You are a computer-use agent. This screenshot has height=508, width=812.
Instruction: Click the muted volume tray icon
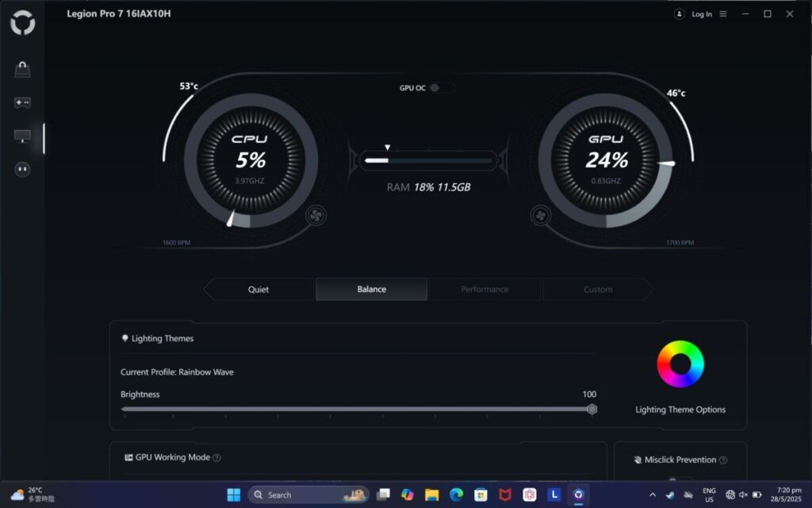(743, 495)
